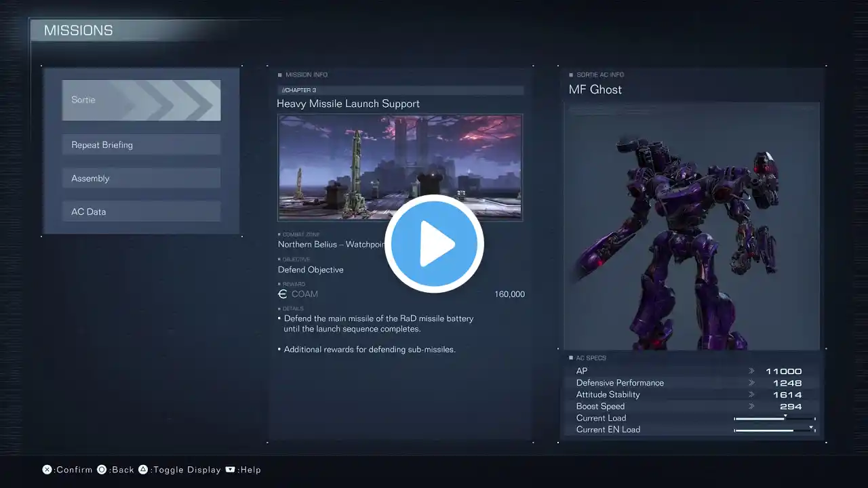Click the Defensive Performance value 1248

click(x=787, y=383)
